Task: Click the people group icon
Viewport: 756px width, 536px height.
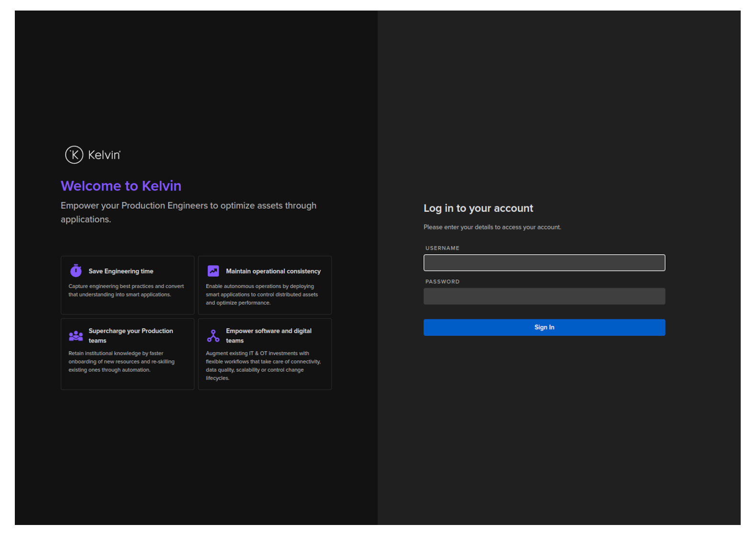Action: point(76,336)
